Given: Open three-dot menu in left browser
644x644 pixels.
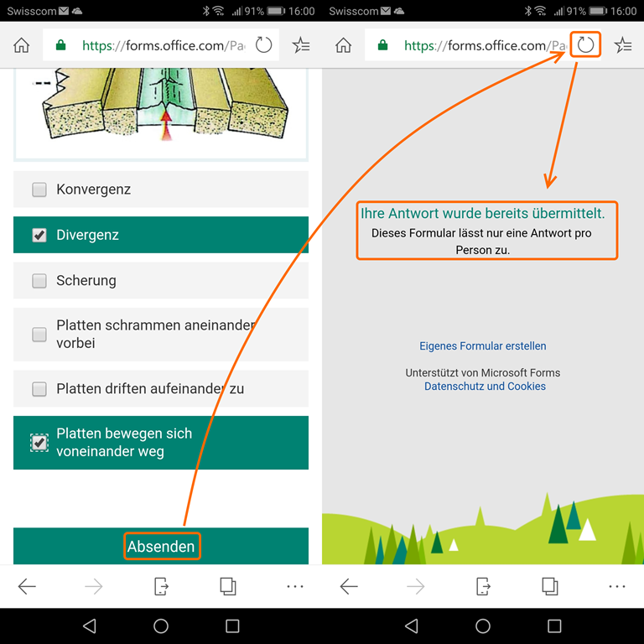Looking at the screenshot, I should [x=295, y=586].
